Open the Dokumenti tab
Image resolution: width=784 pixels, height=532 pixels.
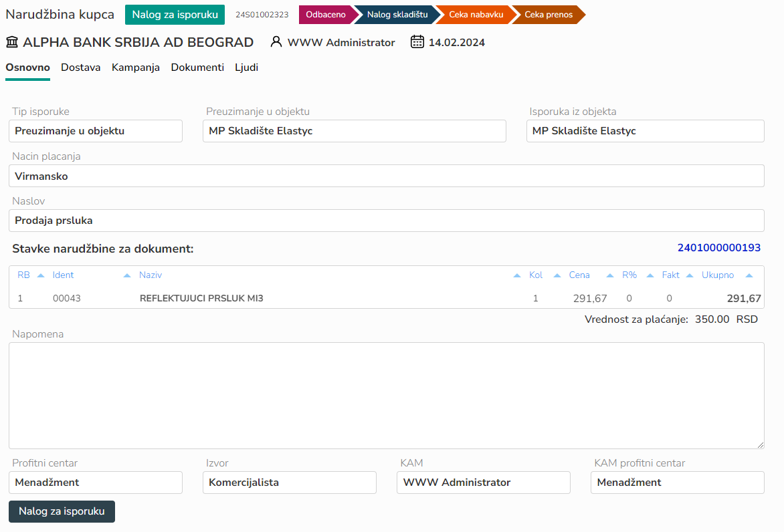point(197,68)
